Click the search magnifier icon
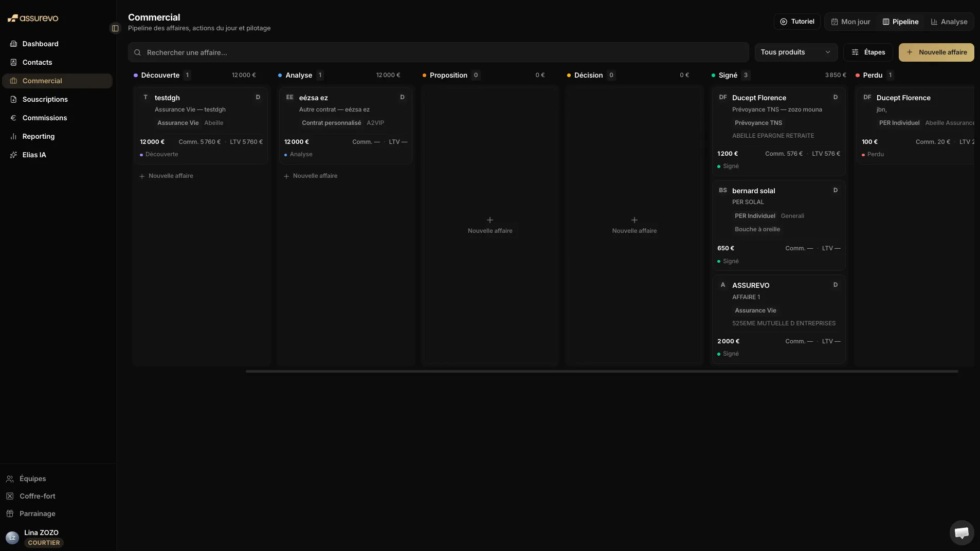980x551 pixels. tap(137, 52)
